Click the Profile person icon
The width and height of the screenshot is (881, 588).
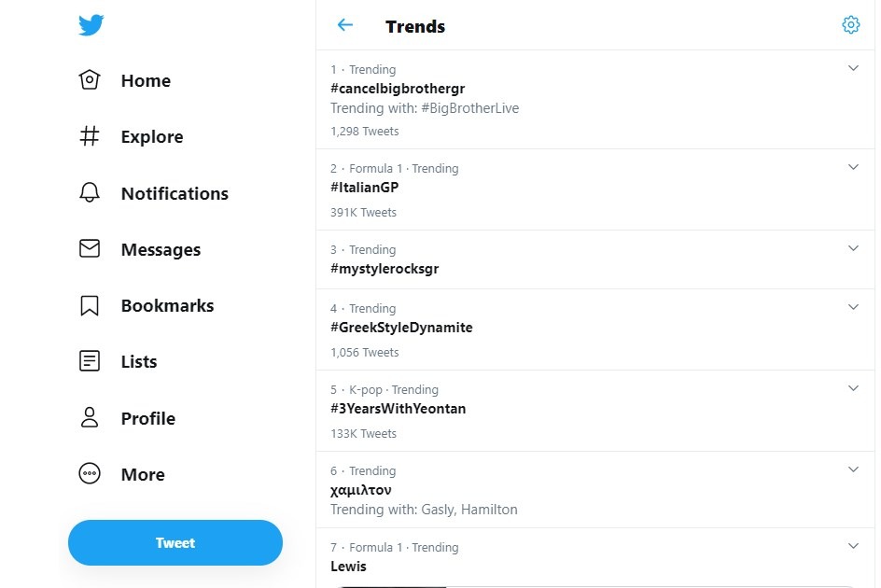90,418
